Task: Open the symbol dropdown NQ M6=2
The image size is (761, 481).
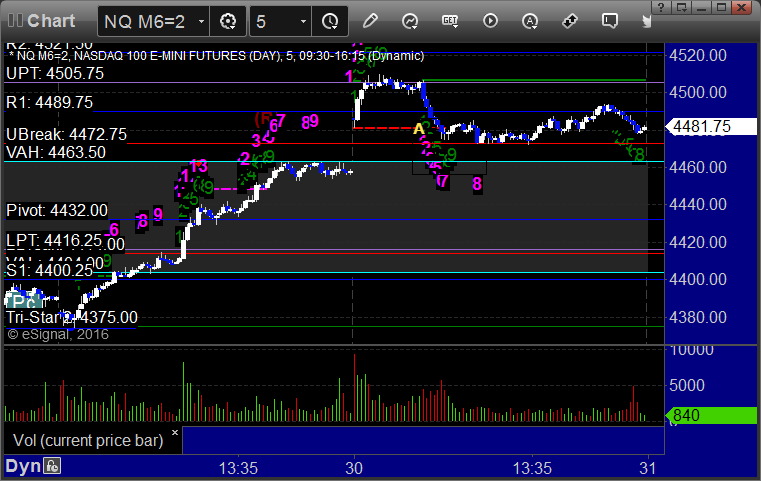Action: pyautogui.click(x=153, y=21)
